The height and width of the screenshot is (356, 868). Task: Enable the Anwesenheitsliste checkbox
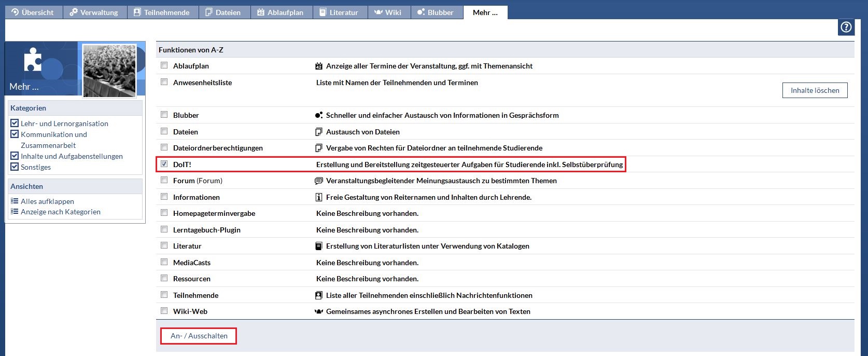coord(164,82)
